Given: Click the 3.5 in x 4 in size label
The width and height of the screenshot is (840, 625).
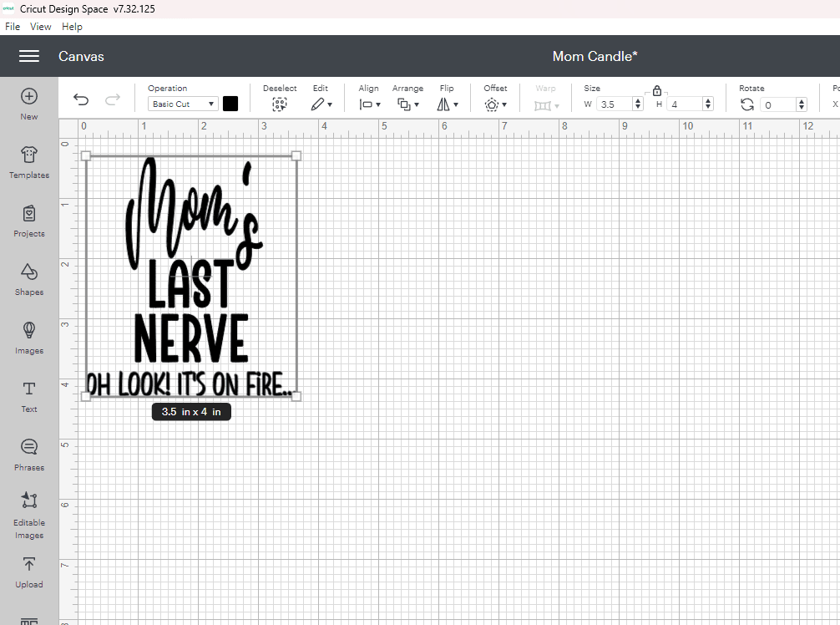Looking at the screenshot, I should click(191, 412).
